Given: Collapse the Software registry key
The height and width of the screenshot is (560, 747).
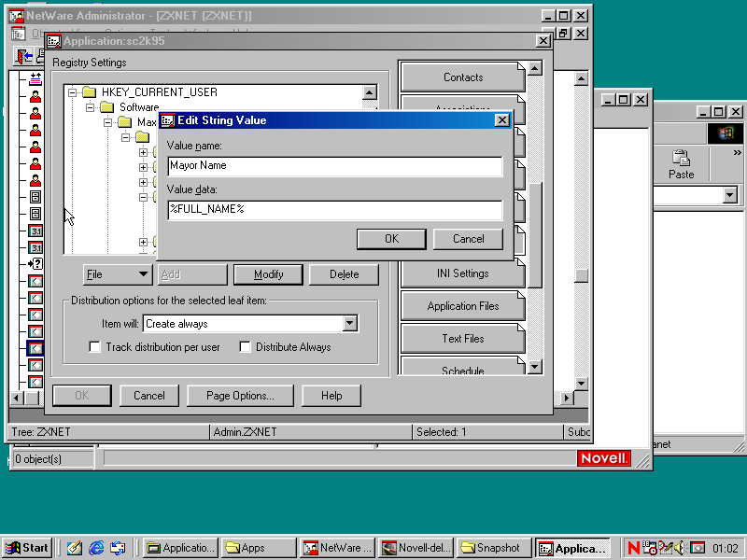Looking at the screenshot, I should (90, 107).
